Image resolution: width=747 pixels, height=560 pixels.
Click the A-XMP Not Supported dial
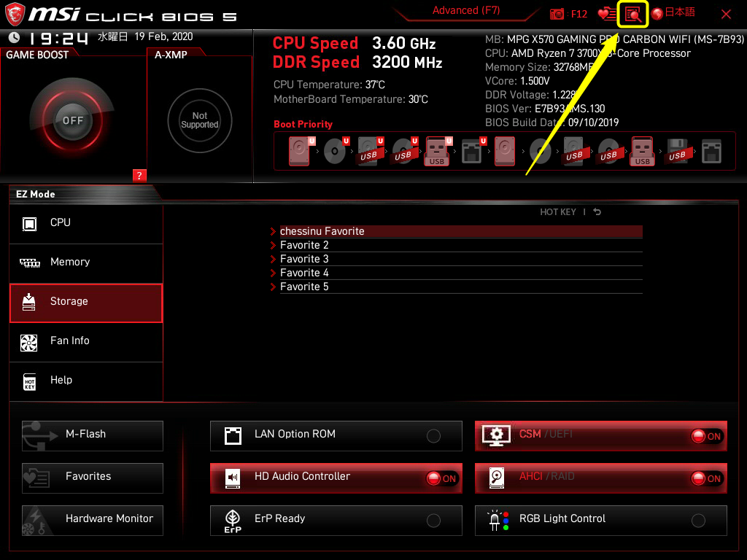tap(200, 120)
